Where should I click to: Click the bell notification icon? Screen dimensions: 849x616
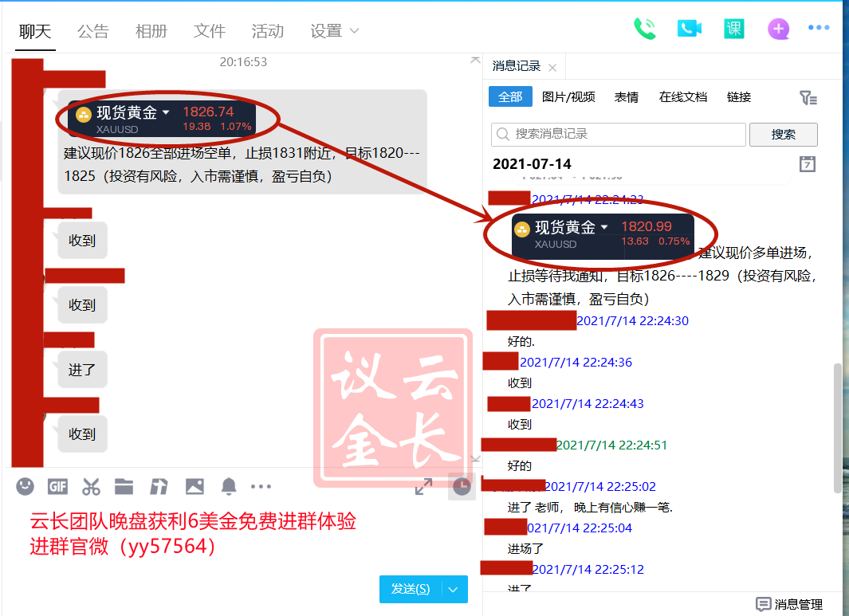(229, 487)
